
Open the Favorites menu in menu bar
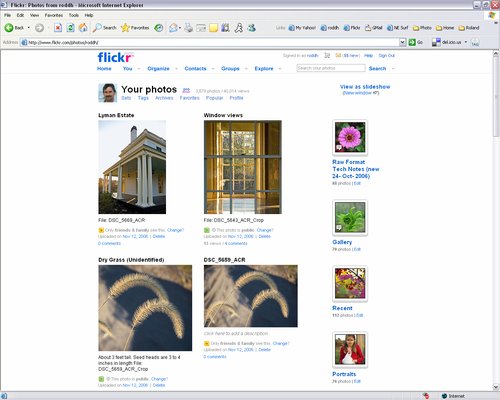[54, 15]
